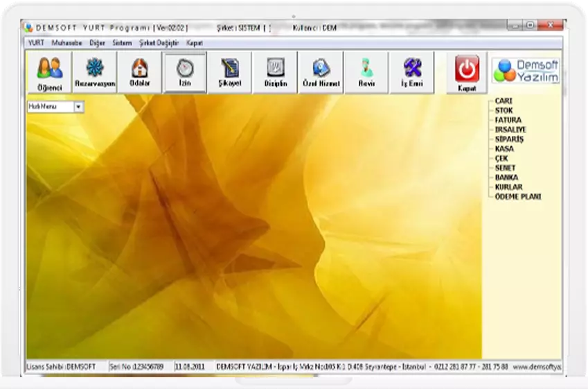
Task: Open the Muhasebe menu
Action: click(67, 42)
